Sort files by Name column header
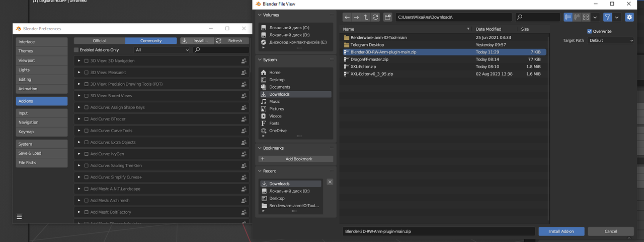644x242 pixels. (x=407, y=29)
